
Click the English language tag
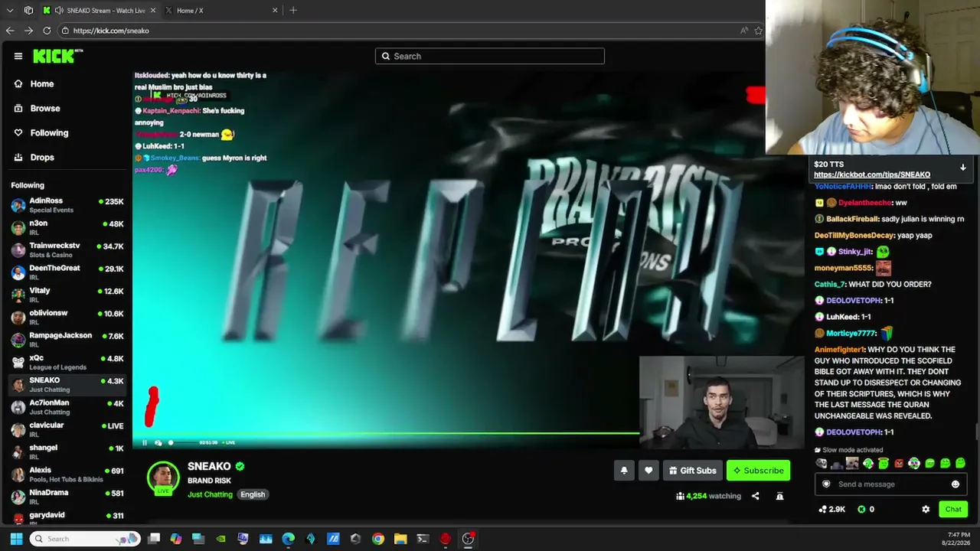(x=253, y=494)
